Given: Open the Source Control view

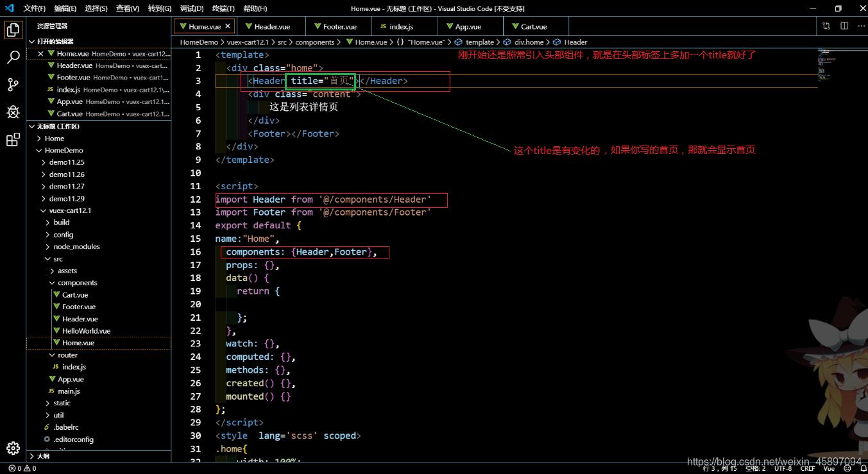Looking at the screenshot, I should tap(13, 85).
